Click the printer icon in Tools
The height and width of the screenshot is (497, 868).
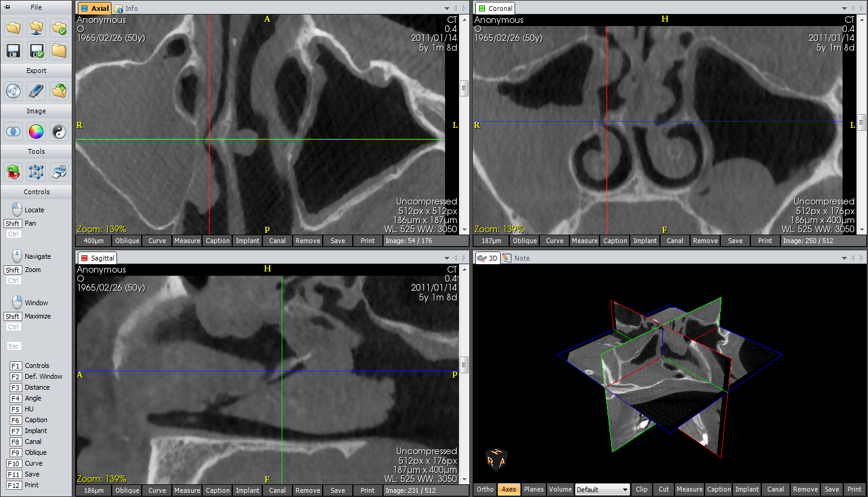point(59,172)
